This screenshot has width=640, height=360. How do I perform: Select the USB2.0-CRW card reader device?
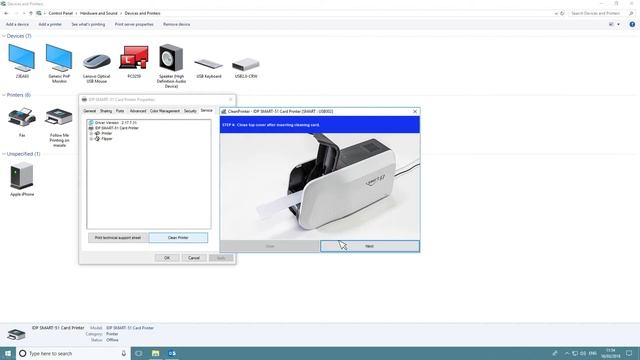pyautogui.click(x=246, y=64)
